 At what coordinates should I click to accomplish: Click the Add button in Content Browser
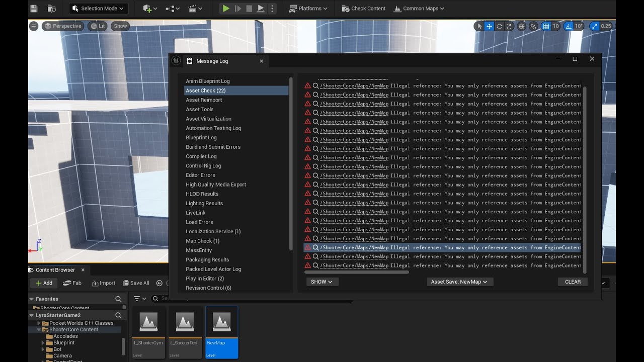click(44, 283)
